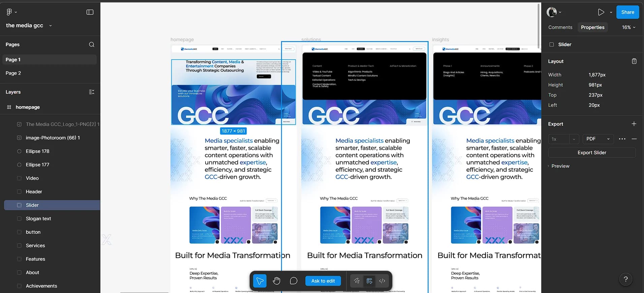Click the Export Slider button
The height and width of the screenshot is (293, 644).
pos(592,153)
